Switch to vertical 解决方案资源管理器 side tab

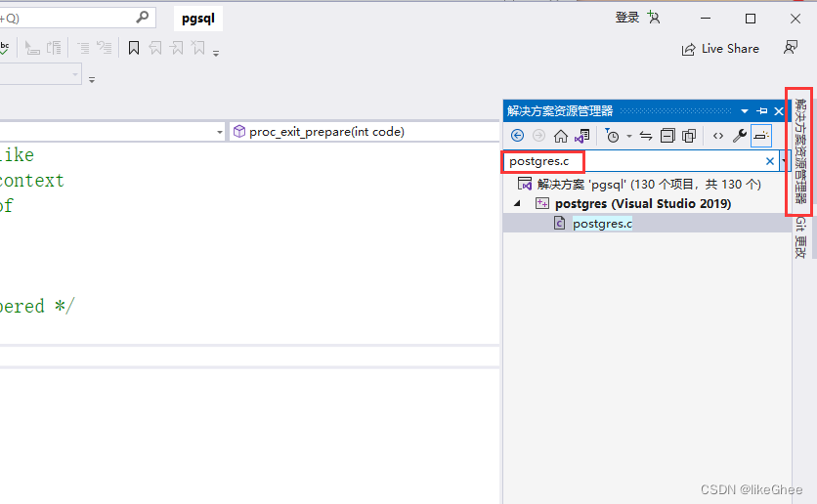pyautogui.click(x=800, y=151)
